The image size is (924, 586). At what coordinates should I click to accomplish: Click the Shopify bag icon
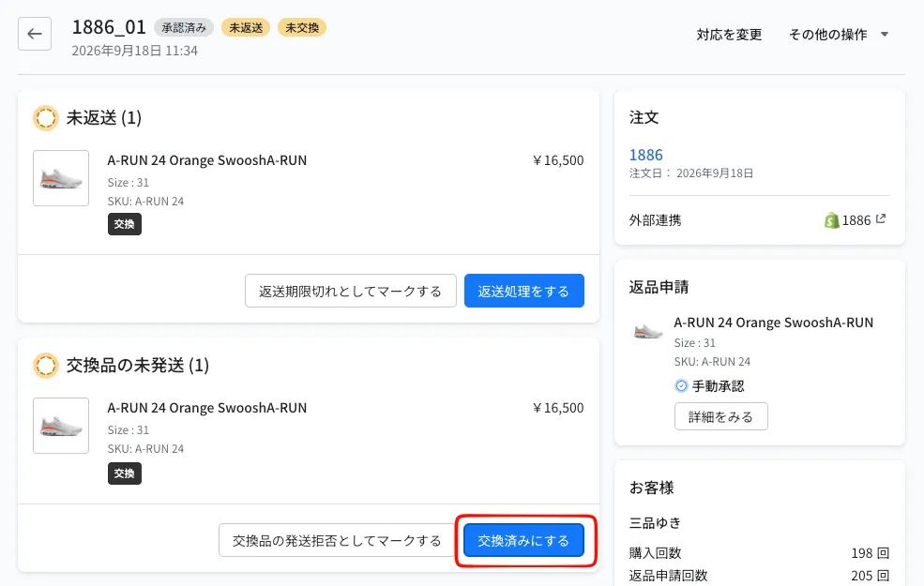tap(831, 220)
